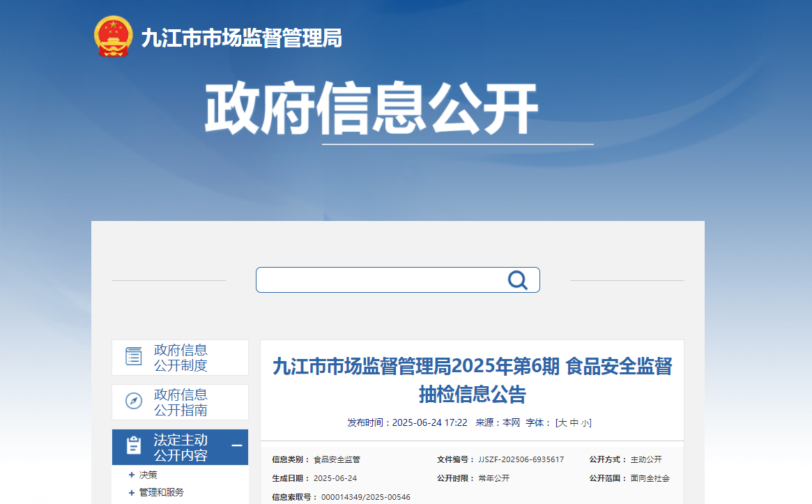
Task: Click index number 000014349/2025-00546
Action: coord(366,497)
